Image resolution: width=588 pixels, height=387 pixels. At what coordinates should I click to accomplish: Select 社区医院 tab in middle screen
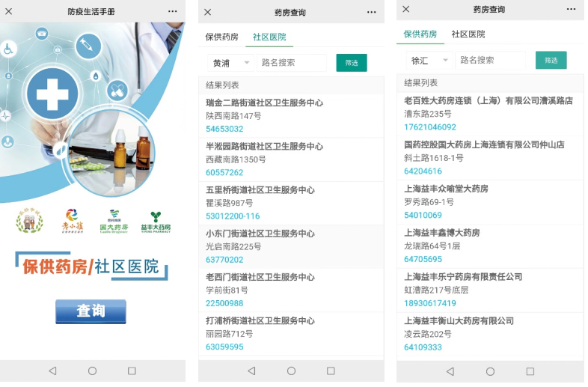click(x=269, y=37)
